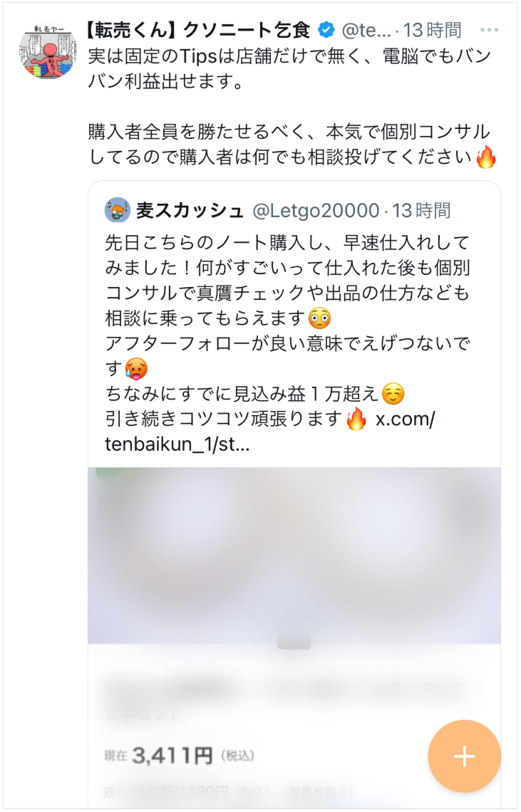Screen dimensions: 521x812
Task: Click the flushed face emoji in the quote
Action: click(319, 318)
